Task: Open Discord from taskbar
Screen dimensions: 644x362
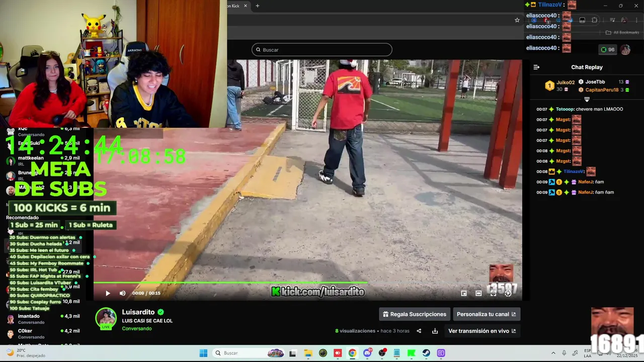Action: 367,353
